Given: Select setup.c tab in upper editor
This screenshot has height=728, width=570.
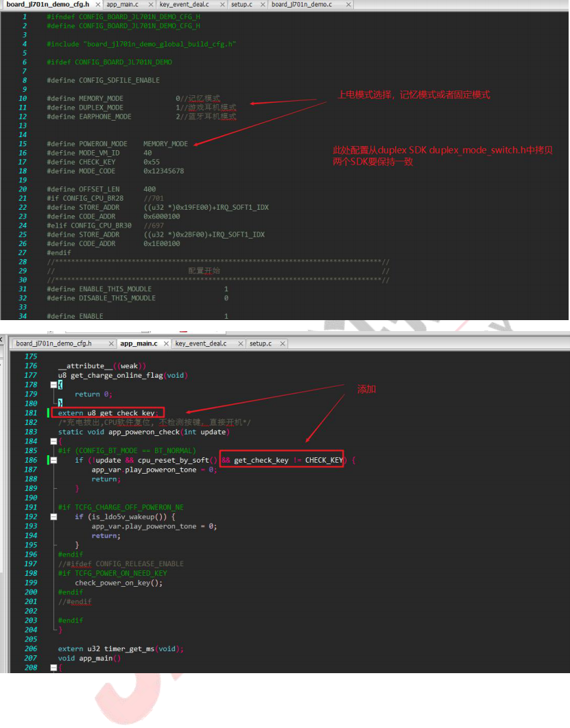Looking at the screenshot, I should click(x=241, y=5).
